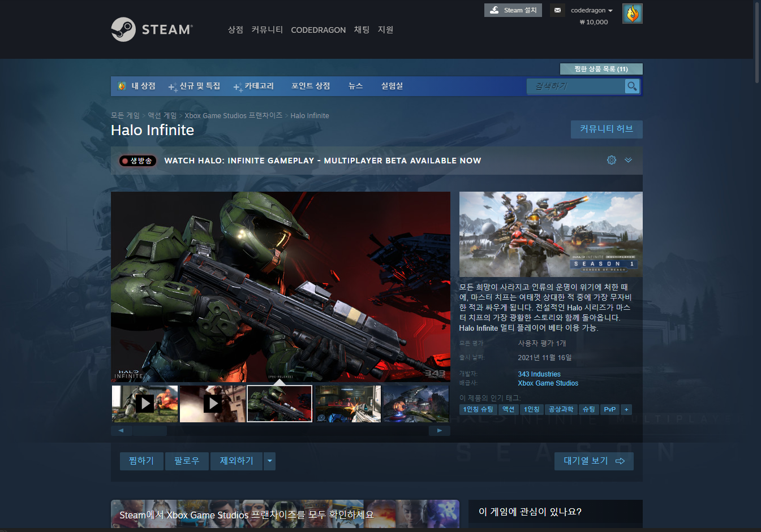Click Xbox Game Studios 프랜차이즈 breadcrumb
Screen dimensions: 761x532
233,115
